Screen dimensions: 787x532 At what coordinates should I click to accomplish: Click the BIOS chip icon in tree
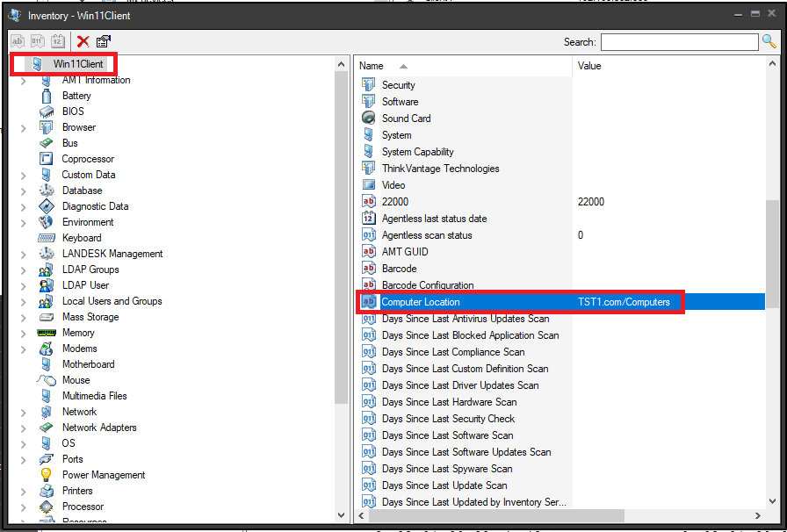[47, 111]
